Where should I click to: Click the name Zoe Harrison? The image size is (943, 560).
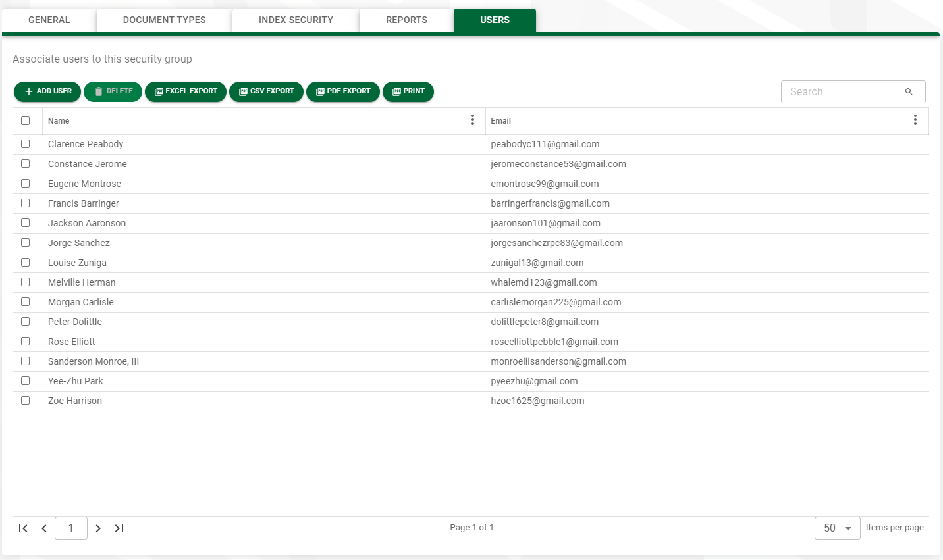(75, 401)
